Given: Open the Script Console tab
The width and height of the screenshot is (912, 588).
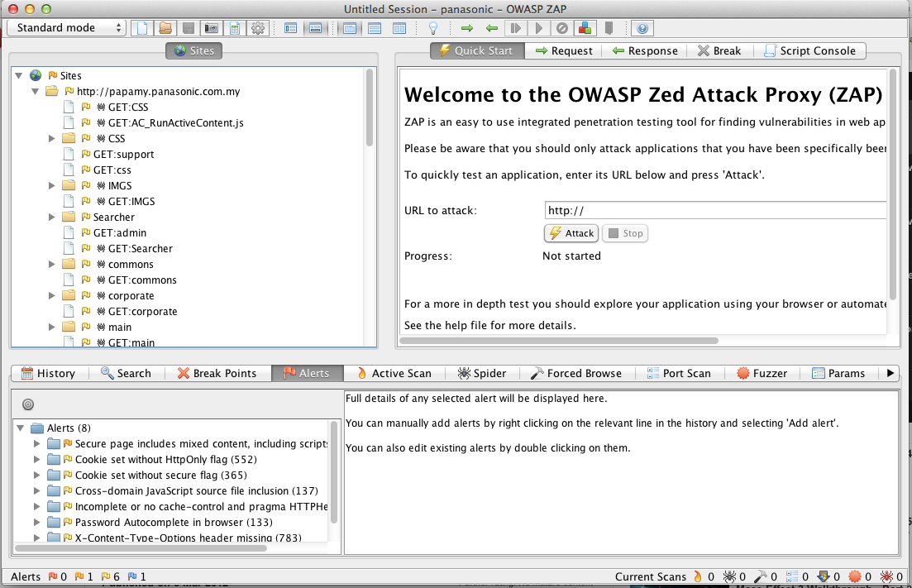Looking at the screenshot, I should (x=810, y=50).
